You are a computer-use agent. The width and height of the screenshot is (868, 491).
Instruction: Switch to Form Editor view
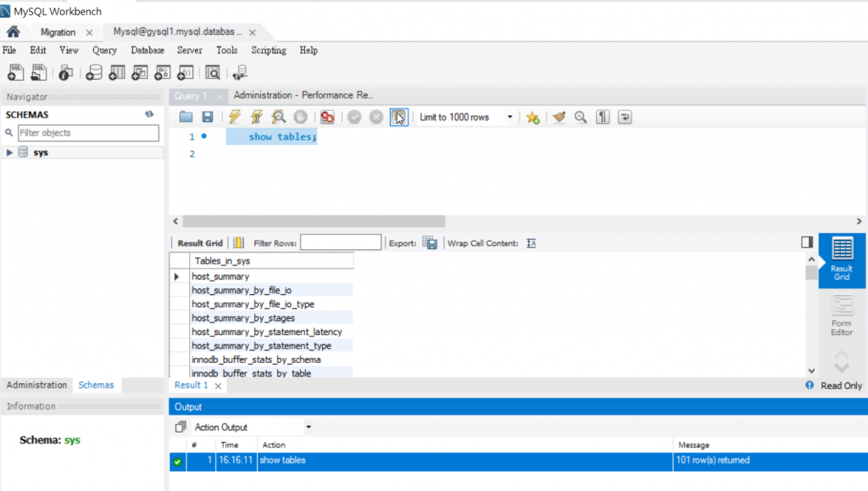pyautogui.click(x=842, y=315)
